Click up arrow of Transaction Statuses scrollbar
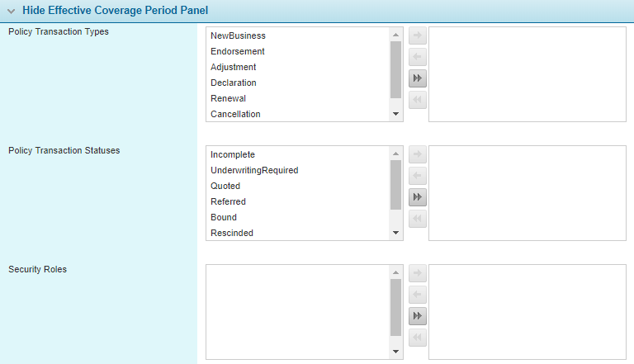634x364 pixels. pos(396,154)
